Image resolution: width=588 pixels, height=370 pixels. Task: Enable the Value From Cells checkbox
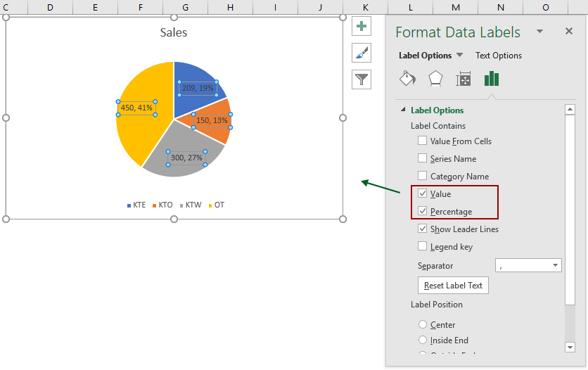pyautogui.click(x=423, y=141)
